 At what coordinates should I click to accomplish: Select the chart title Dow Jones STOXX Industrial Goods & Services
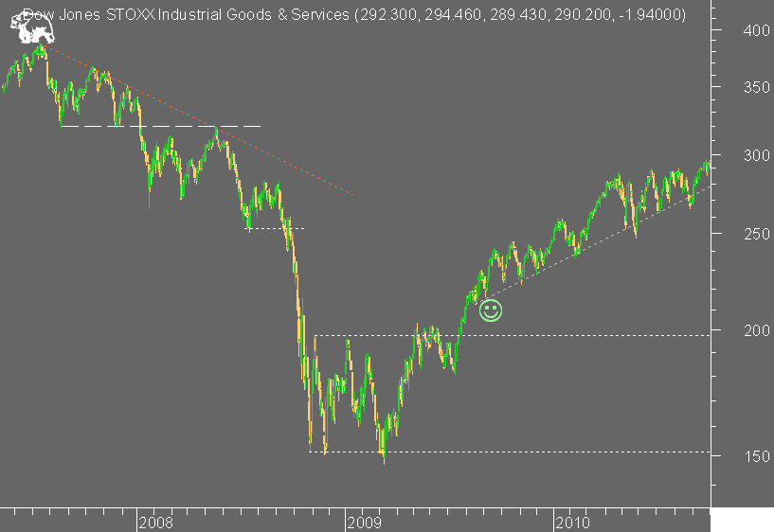(186, 15)
